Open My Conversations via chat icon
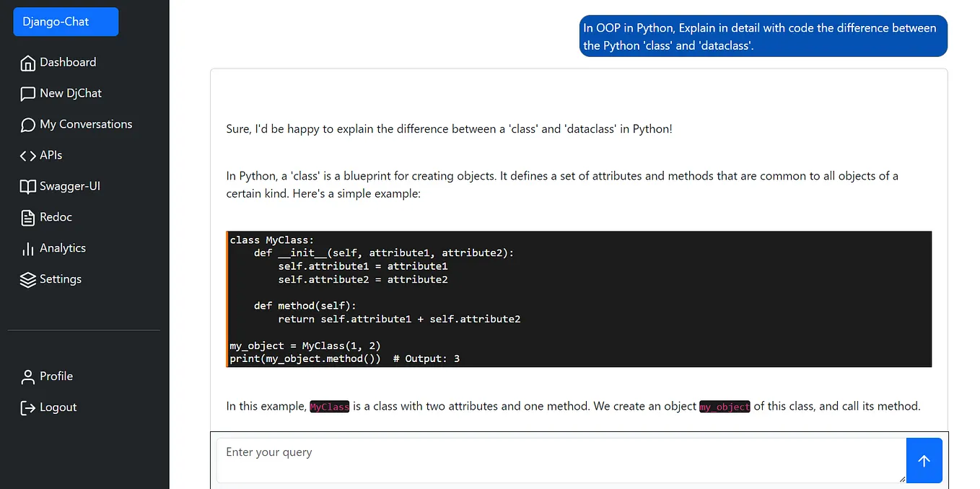The width and height of the screenshot is (980, 489). [x=27, y=124]
